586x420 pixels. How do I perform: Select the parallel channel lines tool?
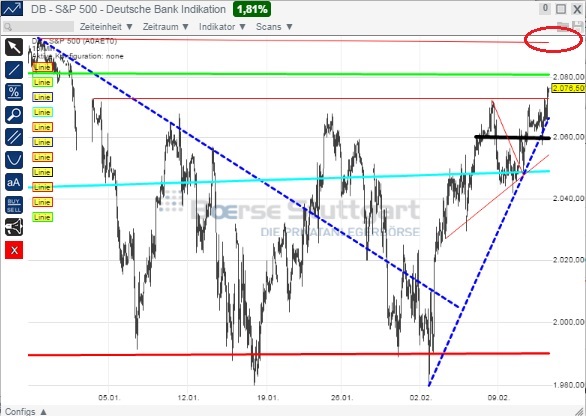tap(14, 137)
